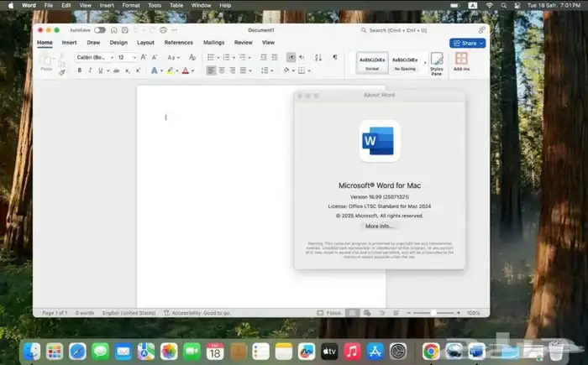Screen dimensions: 588x365
Task: Open Add-ins from the ribbon
Action: click(461, 62)
